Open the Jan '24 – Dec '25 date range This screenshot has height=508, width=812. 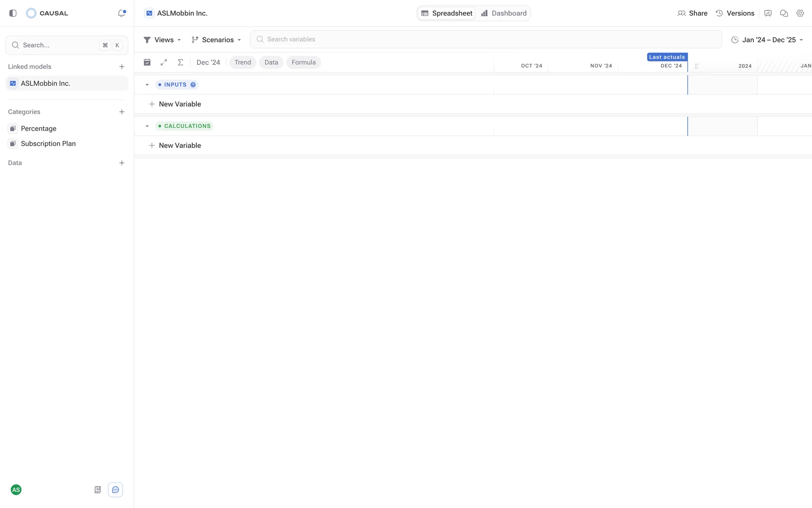767,40
